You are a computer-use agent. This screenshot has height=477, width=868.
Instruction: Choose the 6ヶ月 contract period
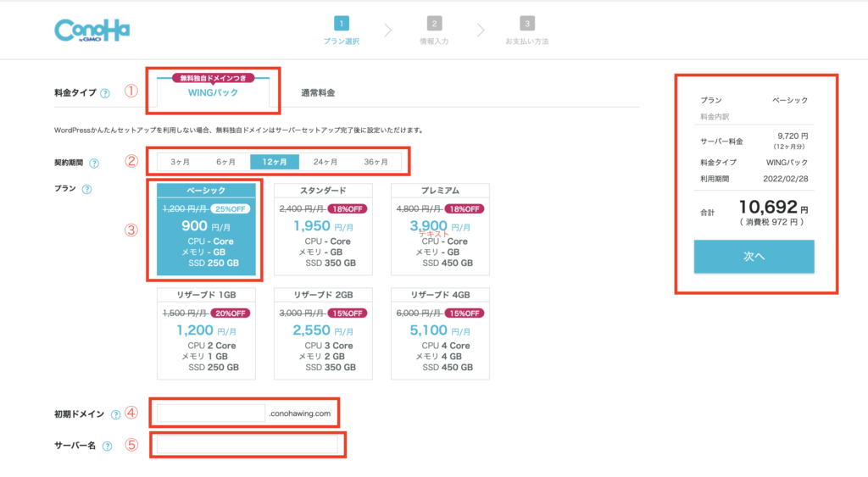click(225, 162)
